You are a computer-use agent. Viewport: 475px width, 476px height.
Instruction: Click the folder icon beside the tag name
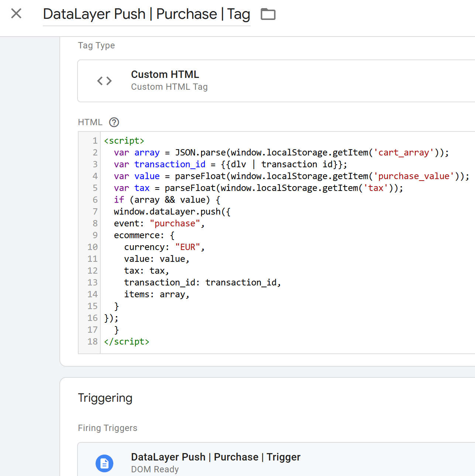tap(268, 14)
